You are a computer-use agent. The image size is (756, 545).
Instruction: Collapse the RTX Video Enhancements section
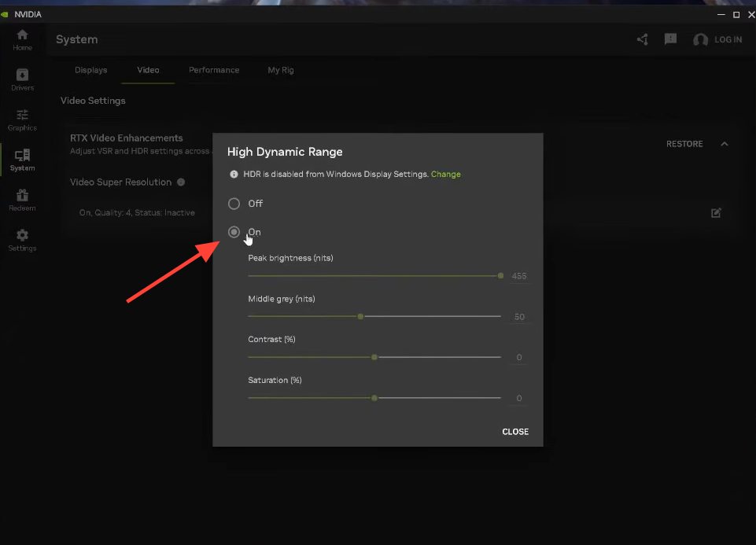(x=725, y=144)
